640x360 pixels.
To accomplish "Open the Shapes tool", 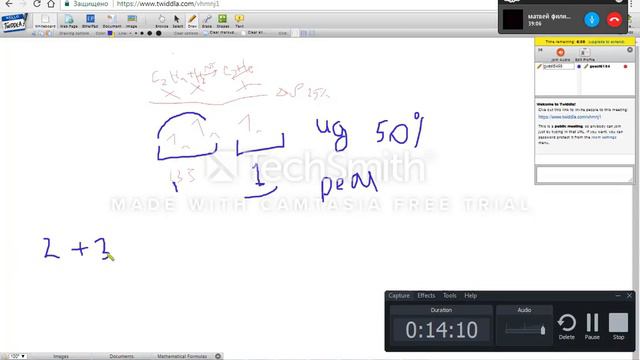I will [222, 21].
